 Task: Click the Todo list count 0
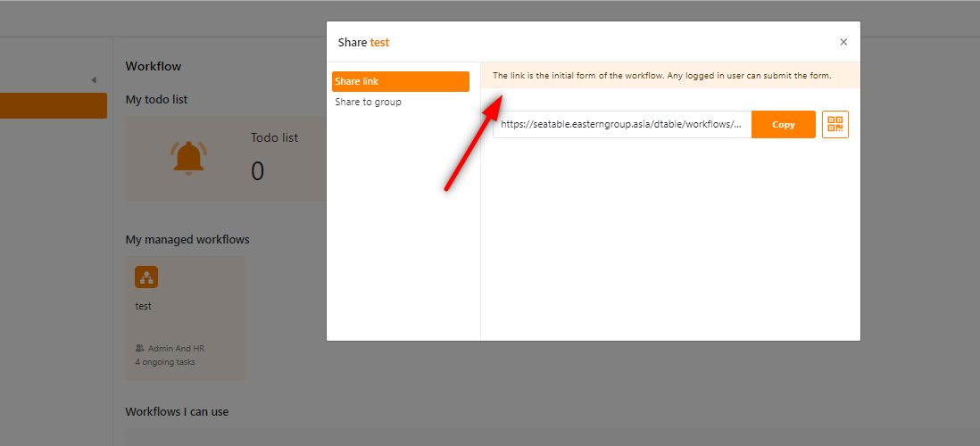[258, 170]
